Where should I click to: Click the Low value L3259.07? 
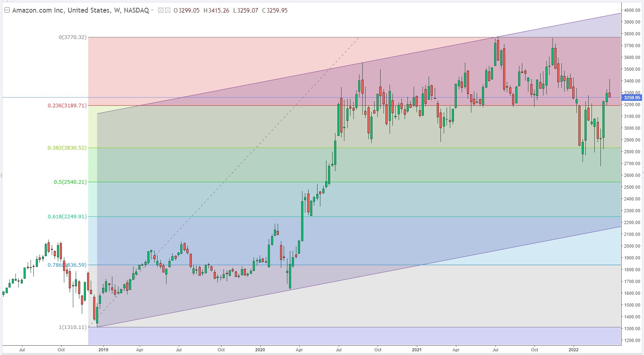tap(245, 11)
